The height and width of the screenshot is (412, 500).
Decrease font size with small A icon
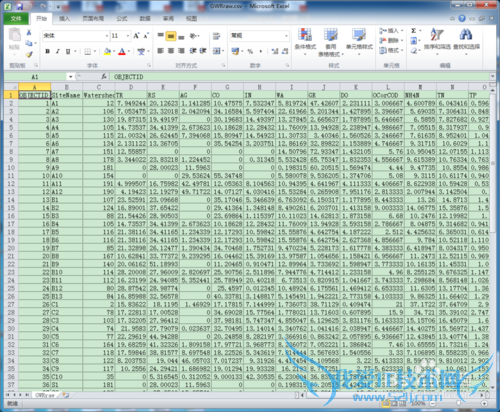pyautogui.click(x=146, y=36)
